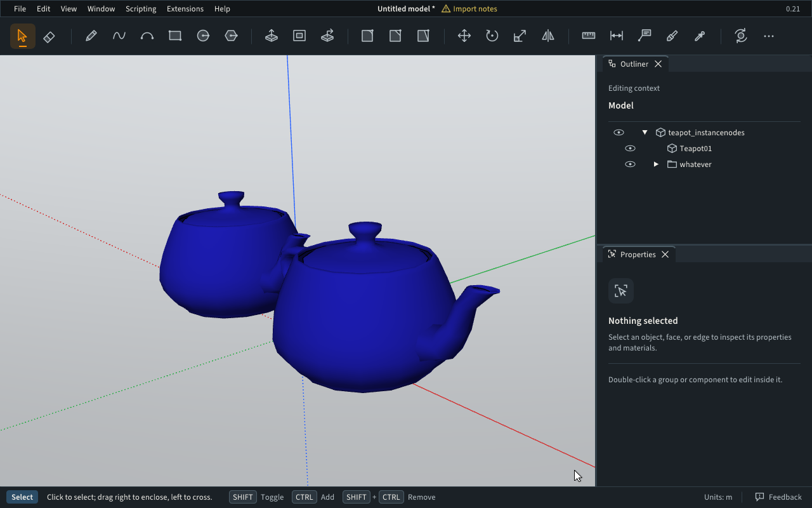The image size is (812, 508).
Task: Select the Freehand curve tool
Action: (x=119, y=36)
